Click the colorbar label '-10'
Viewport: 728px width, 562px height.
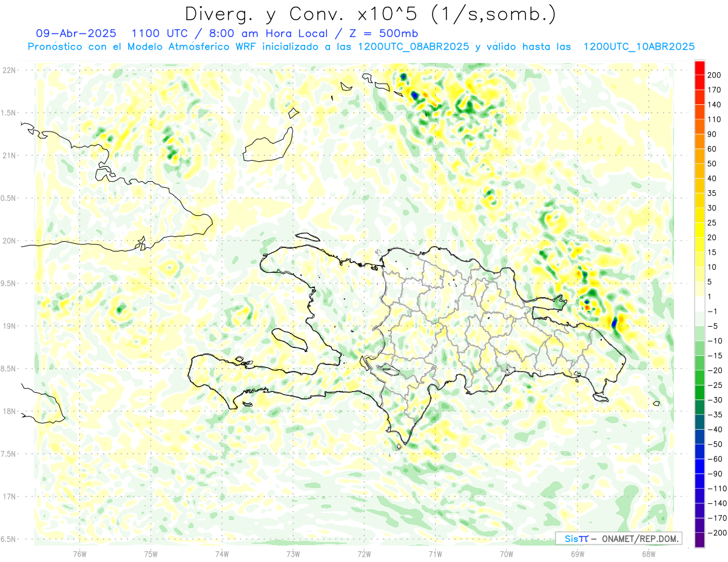[x=714, y=341]
